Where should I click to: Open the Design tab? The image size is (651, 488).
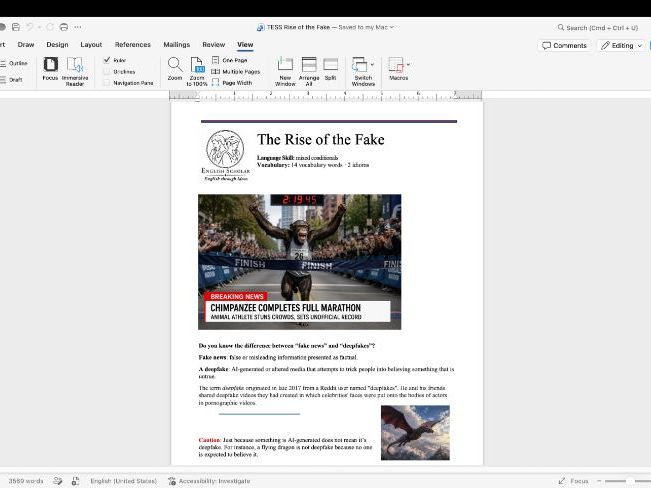(57, 44)
